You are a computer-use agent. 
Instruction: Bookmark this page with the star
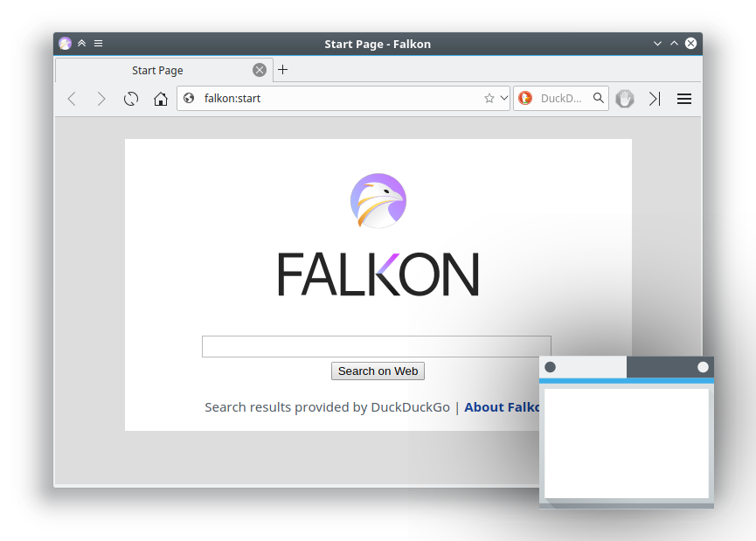click(x=489, y=99)
